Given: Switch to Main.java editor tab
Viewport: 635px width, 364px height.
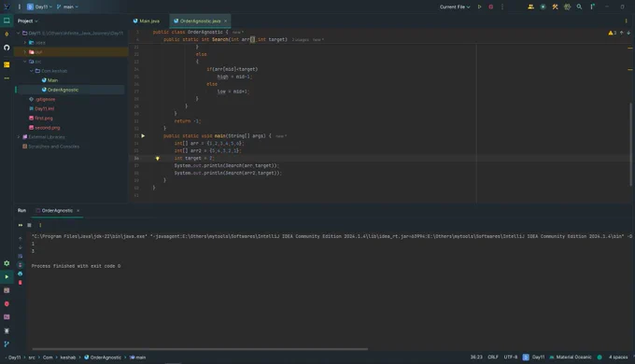Looking at the screenshot, I should point(147,21).
